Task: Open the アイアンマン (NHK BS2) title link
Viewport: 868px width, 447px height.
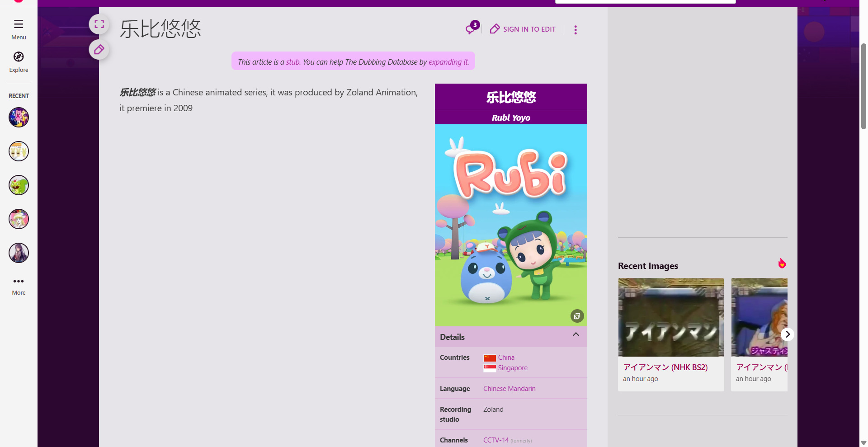Action: (665, 367)
